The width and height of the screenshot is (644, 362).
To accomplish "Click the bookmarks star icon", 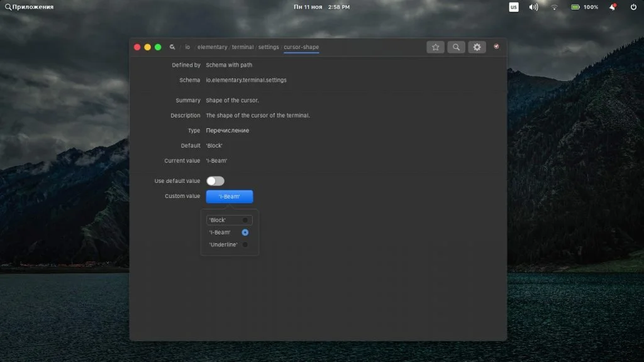I will click(435, 47).
